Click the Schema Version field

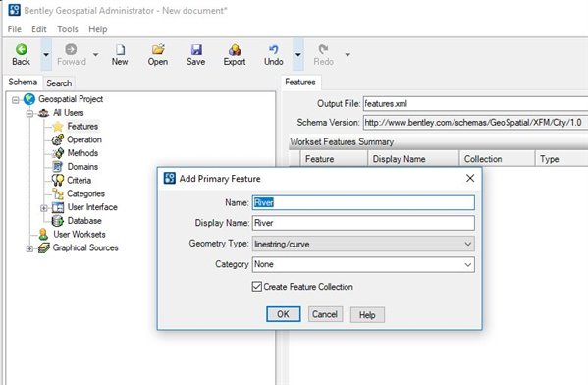(475, 123)
